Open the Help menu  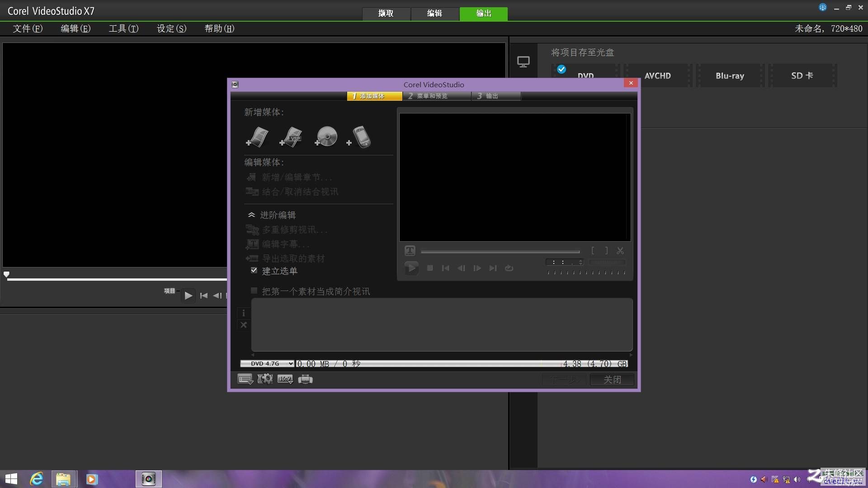click(219, 28)
